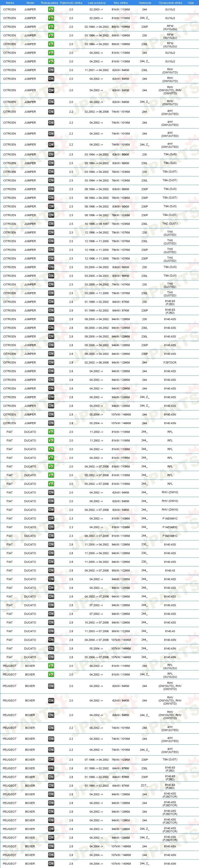Click 230P cell in Jumper 02.1994 row
The height and width of the screenshot is (868, 199).
click(145, 27)
